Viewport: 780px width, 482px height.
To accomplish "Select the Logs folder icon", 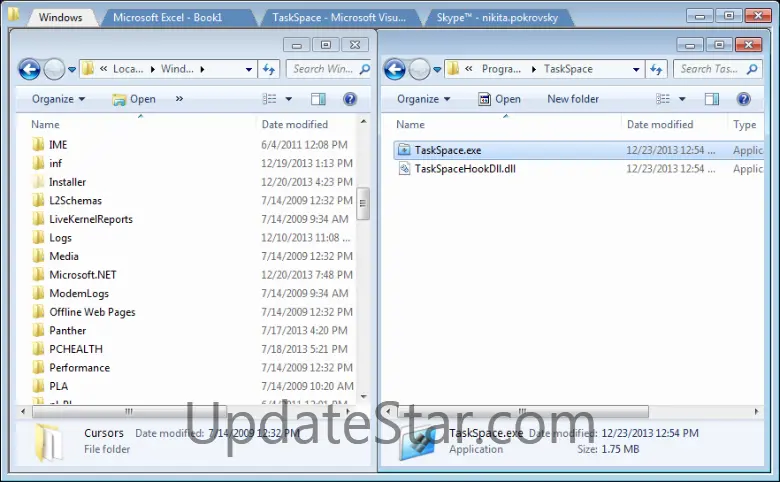I will [x=38, y=238].
